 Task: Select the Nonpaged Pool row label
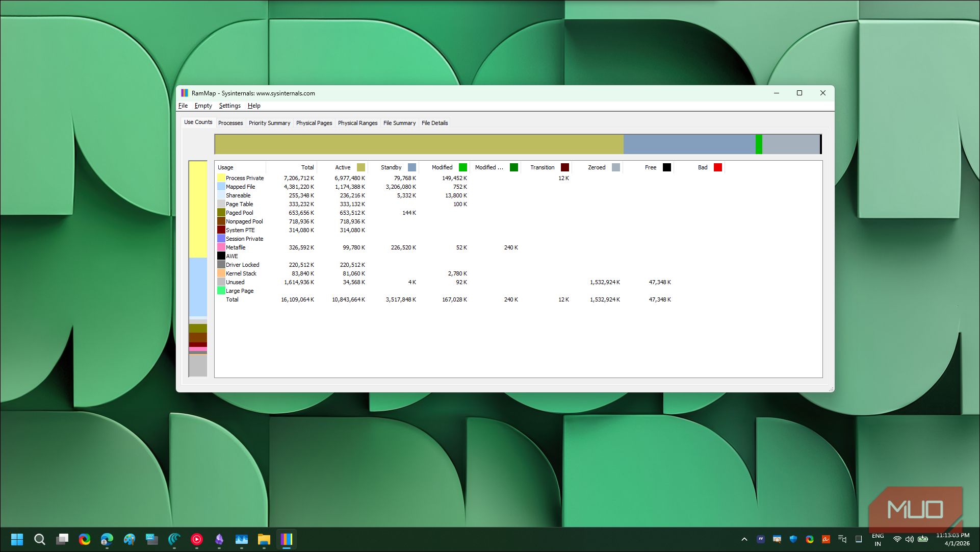(x=245, y=221)
